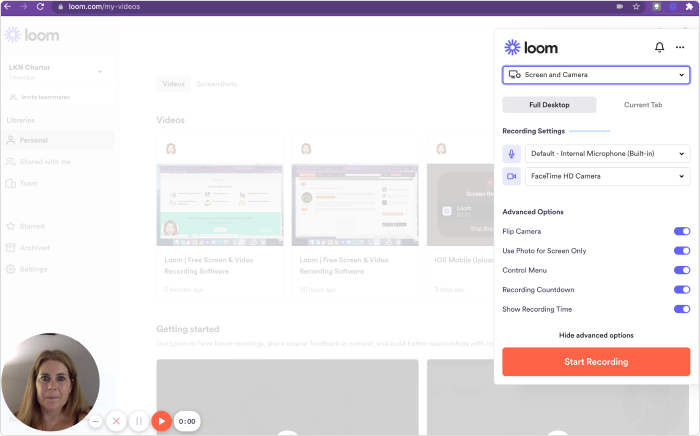Click the microphone icon in Recording Settings
This screenshot has height=436, width=700.
tap(512, 154)
